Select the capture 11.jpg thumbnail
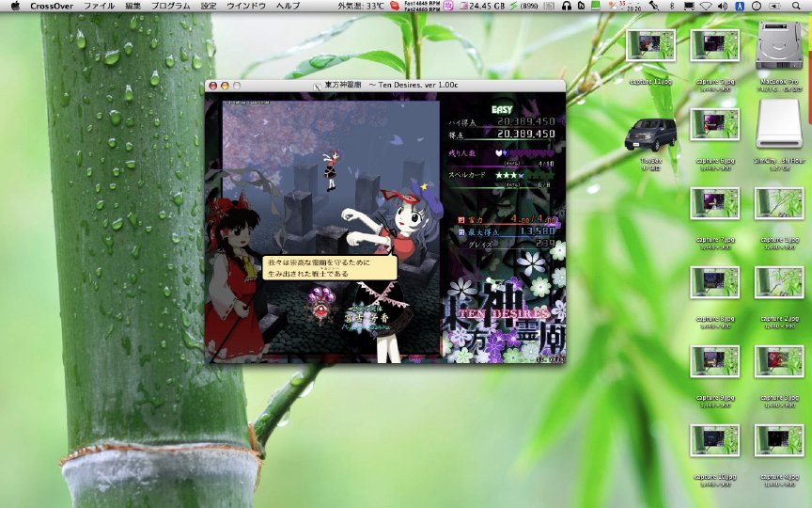This screenshot has height=508, width=812. pyautogui.click(x=651, y=45)
